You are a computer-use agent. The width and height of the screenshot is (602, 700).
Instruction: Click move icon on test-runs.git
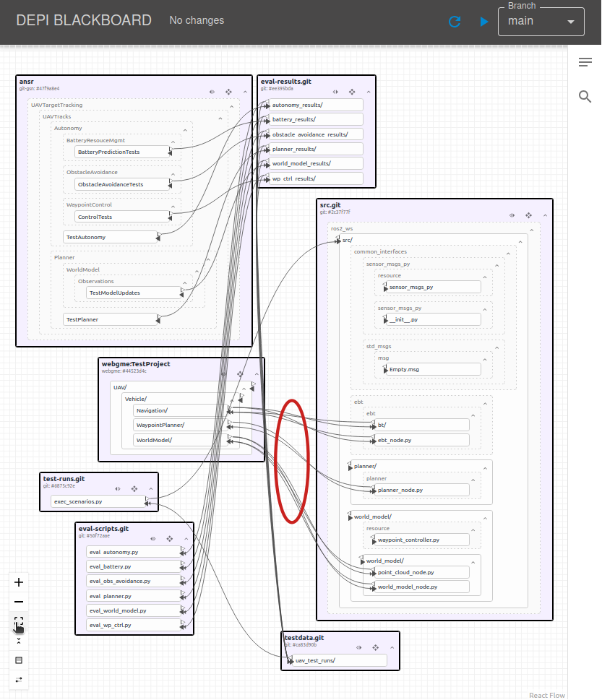pyautogui.click(x=134, y=489)
